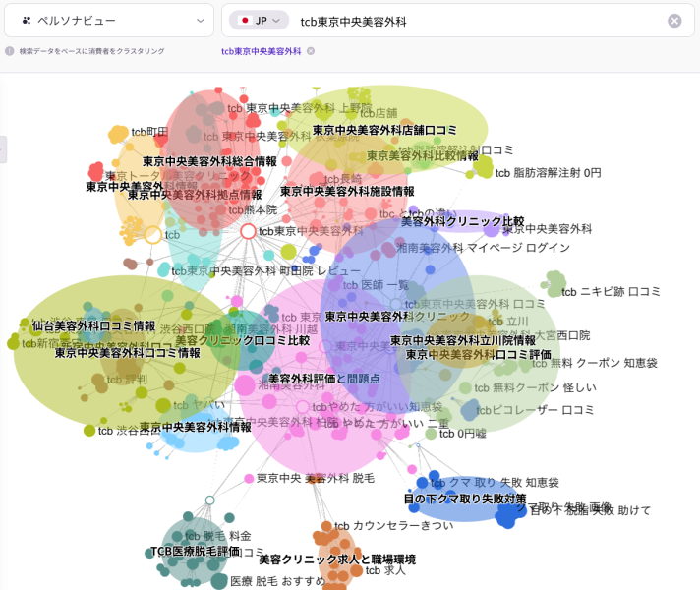700x590 pixels.
Task: Expand the collapsed left side panel handle
Action: (3, 149)
